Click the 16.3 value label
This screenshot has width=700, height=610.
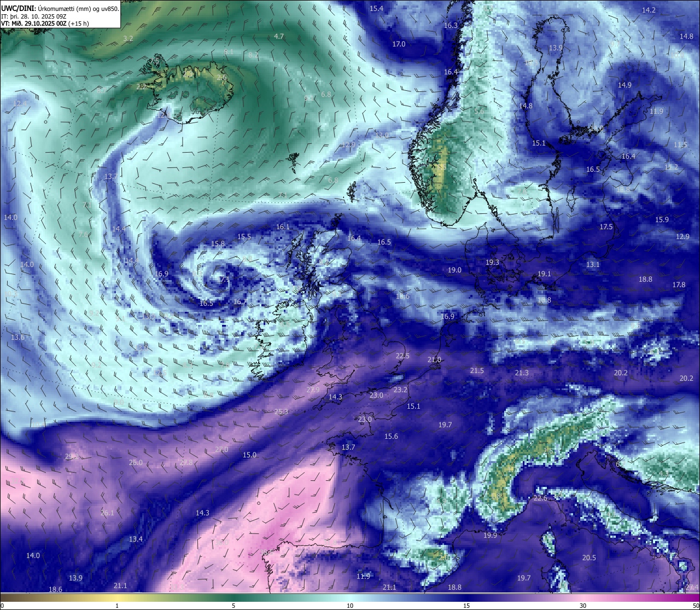(x=451, y=26)
